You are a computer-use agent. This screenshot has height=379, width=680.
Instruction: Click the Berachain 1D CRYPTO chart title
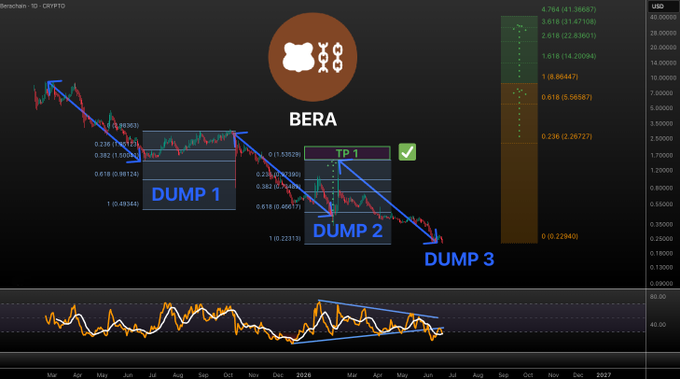[x=33, y=6]
